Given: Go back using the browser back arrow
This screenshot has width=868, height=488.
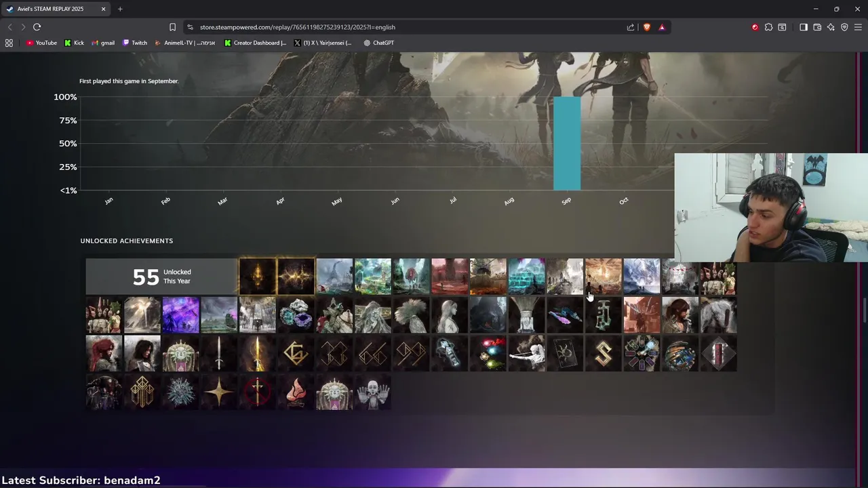Looking at the screenshot, I should (9, 27).
